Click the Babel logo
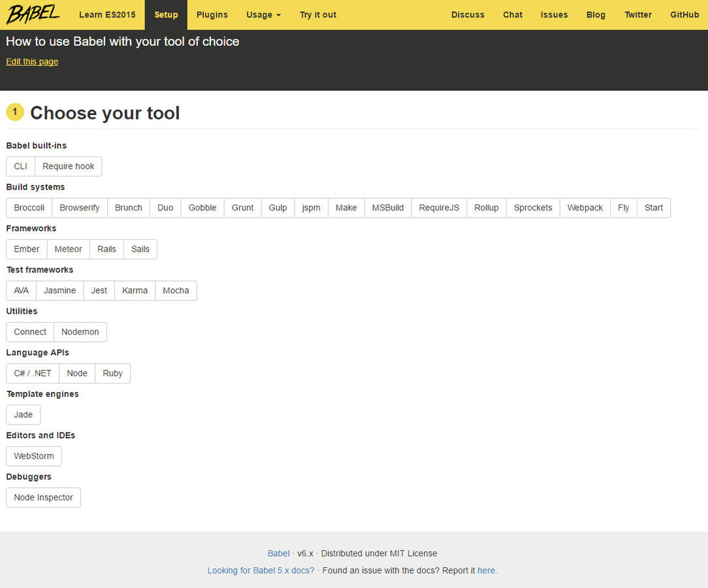The width and height of the screenshot is (708, 588). pos(33,14)
